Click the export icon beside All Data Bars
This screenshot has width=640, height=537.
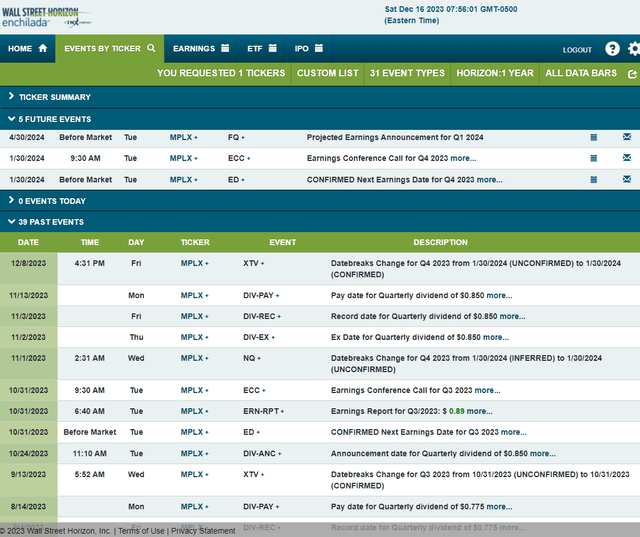pyautogui.click(x=632, y=74)
